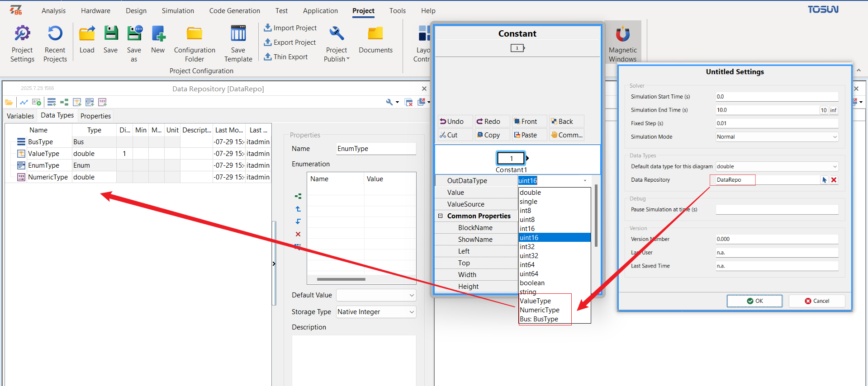Screen dimensions: 868x386
Task: Click the Recent Projects icon
Action: [x=55, y=33]
